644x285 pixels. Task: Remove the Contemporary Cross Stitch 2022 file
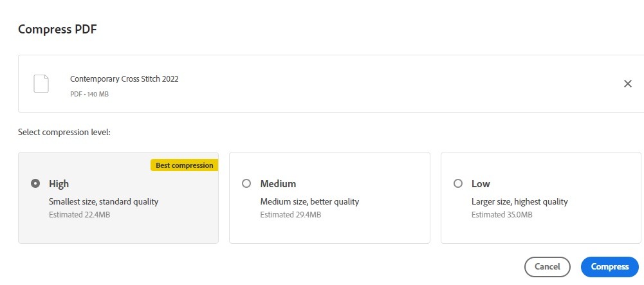628,84
